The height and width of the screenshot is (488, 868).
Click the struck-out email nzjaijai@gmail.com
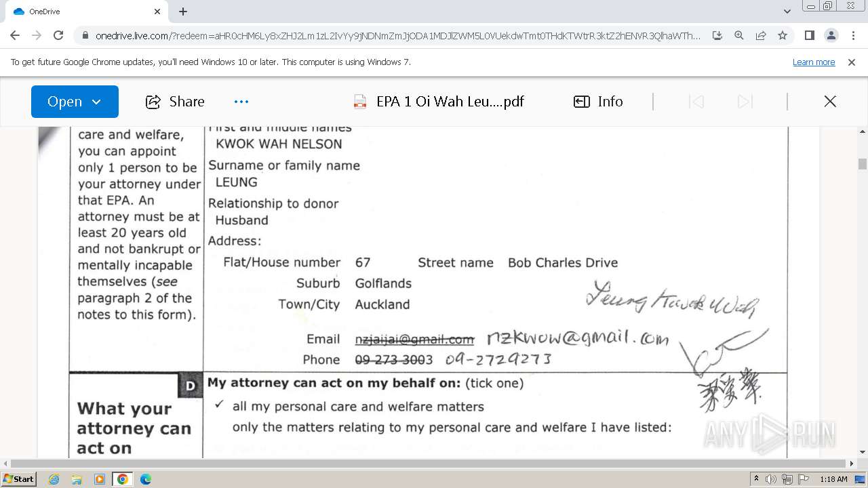414,340
